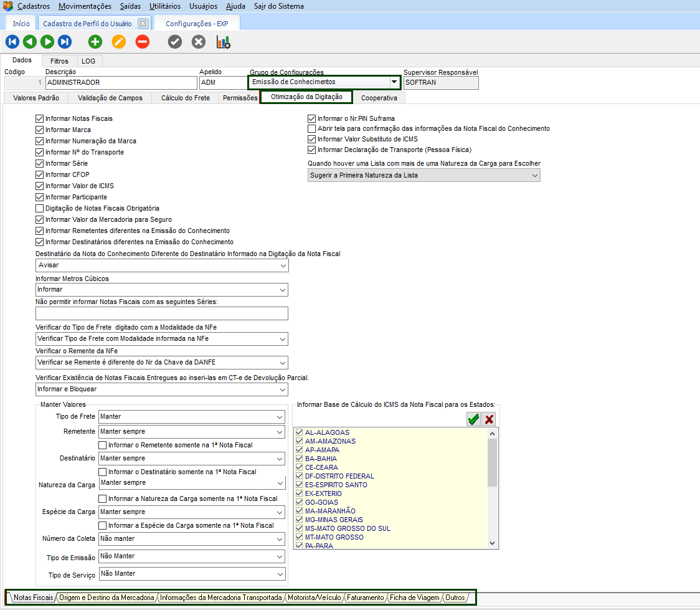Screen dimensions: 700x610
Task: Click Sair do Sistema menu
Action: pyautogui.click(x=278, y=6)
